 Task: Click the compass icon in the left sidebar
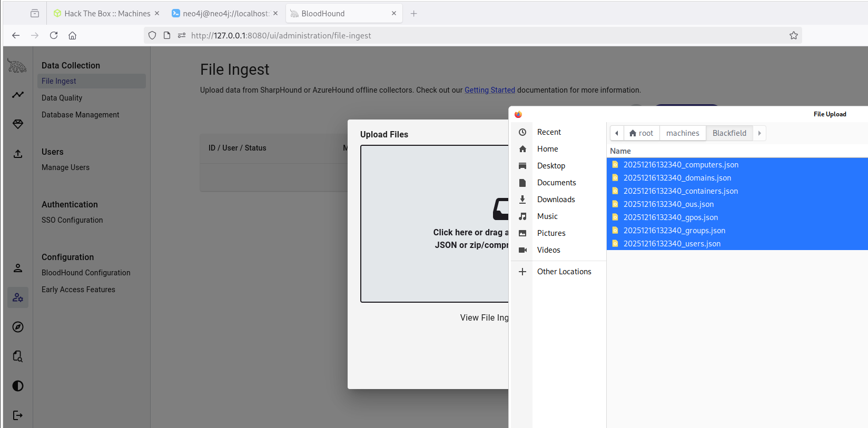pyautogui.click(x=18, y=327)
